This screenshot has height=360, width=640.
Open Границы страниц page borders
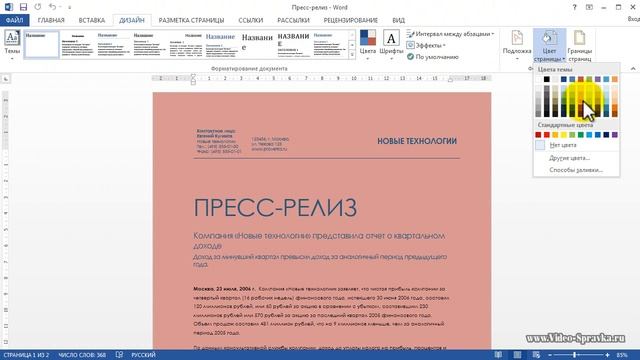[x=580, y=45]
